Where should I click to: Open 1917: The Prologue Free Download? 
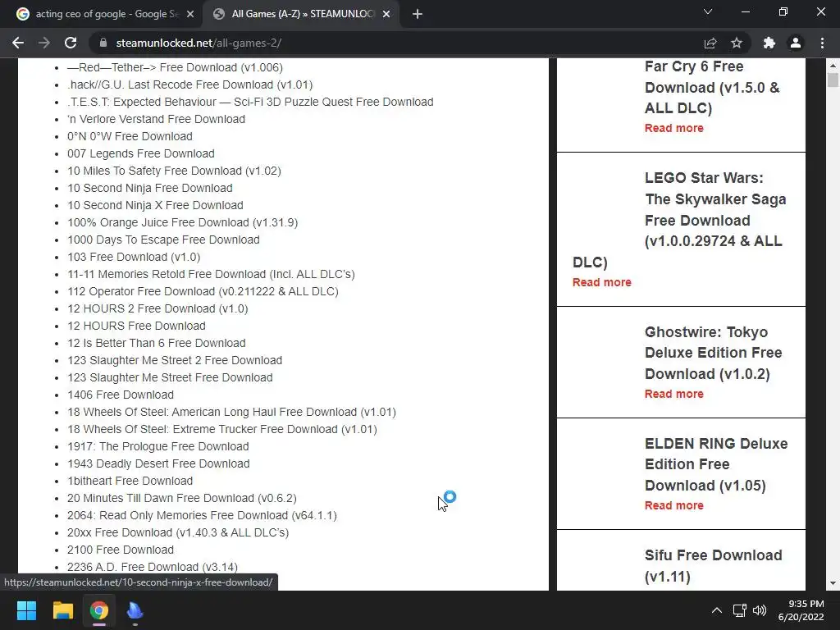click(158, 446)
